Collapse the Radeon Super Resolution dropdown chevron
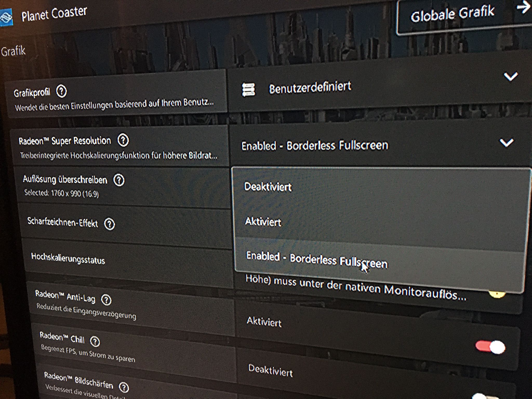Screen dimensions: 532x399 pyautogui.click(x=507, y=143)
